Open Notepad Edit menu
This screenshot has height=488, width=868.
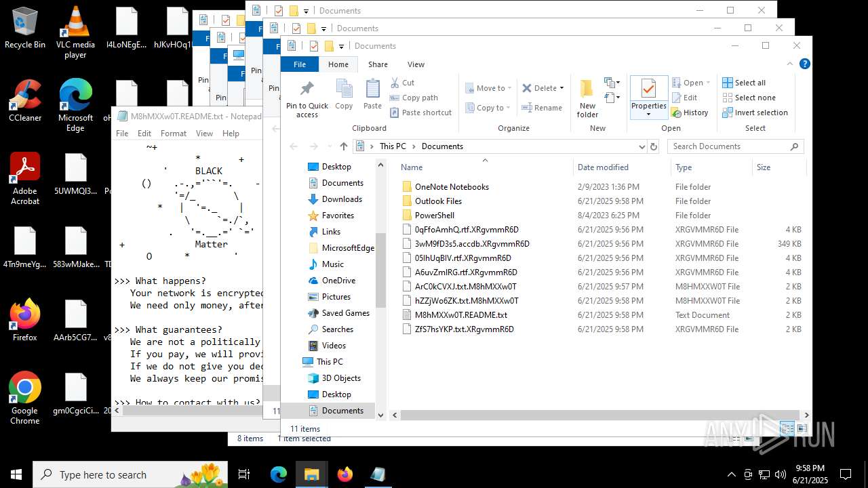tap(144, 134)
